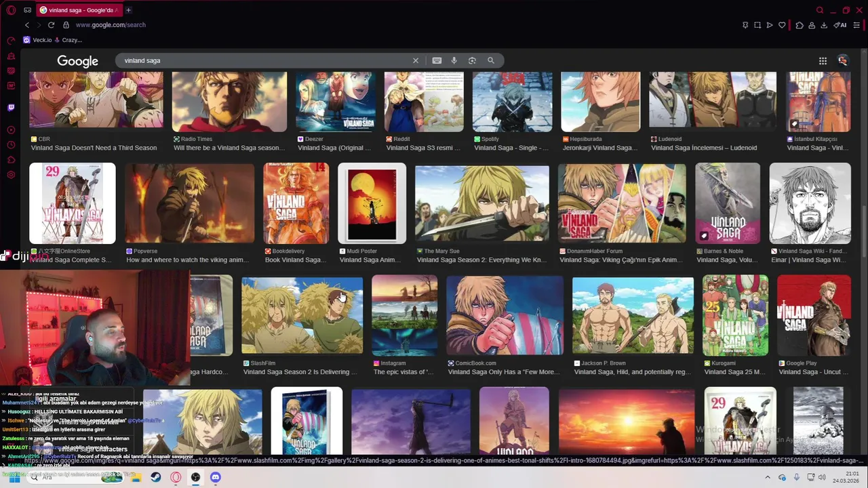Image resolution: width=868 pixels, height=488 pixels.
Task: Reload the current Google page
Action: pyautogui.click(x=51, y=25)
